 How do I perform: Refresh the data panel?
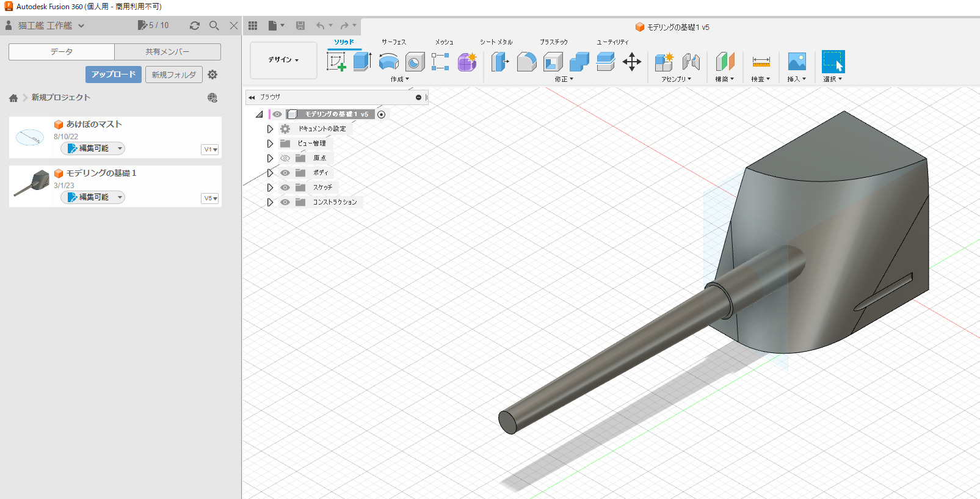pos(195,26)
